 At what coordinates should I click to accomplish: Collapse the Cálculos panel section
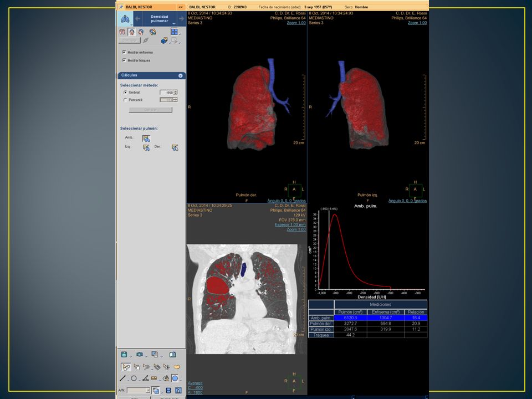click(181, 75)
